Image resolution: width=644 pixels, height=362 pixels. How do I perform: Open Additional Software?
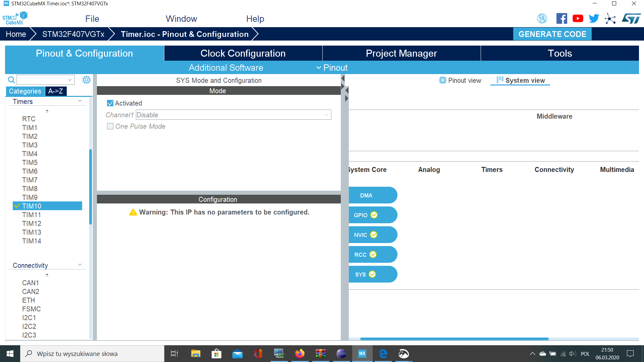pyautogui.click(x=226, y=68)
